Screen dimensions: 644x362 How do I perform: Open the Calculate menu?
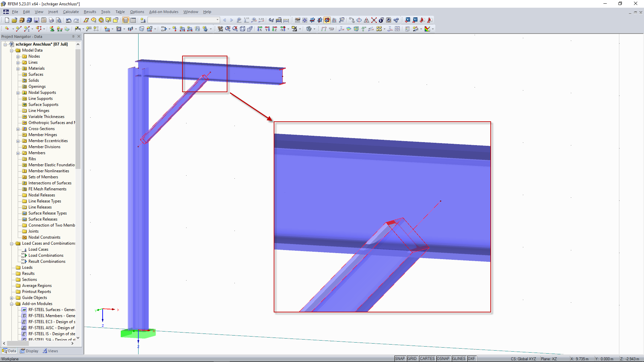pos(71,12)
